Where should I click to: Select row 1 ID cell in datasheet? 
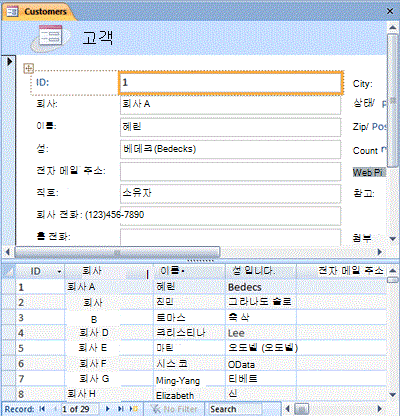[x=40, y=287]
